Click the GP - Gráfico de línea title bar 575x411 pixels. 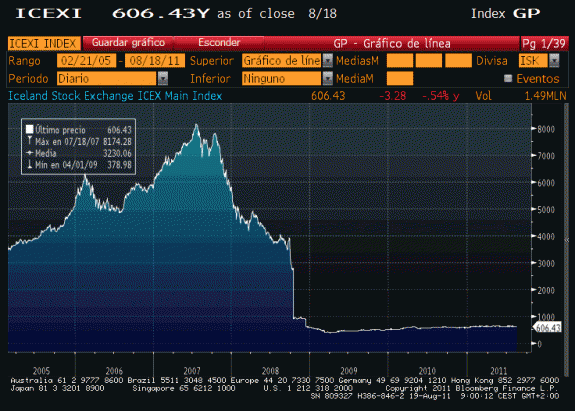(392, 44)
